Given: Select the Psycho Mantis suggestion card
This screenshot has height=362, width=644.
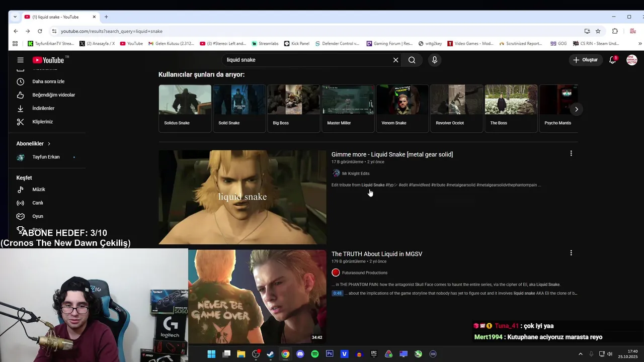Looking at the screenshot, I should [x=558, y=109].
